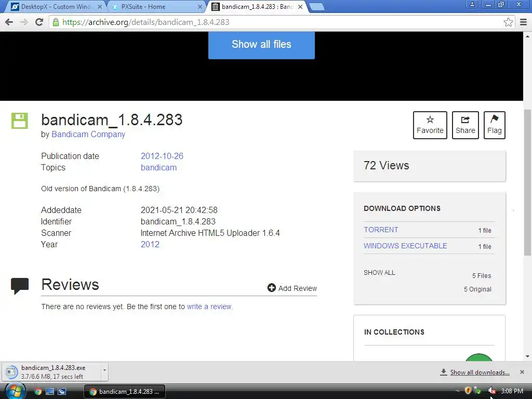Click the IN COLLECTIONS heading
The height and width of the screenshot is (399, 532).
[x=394, y=332]
